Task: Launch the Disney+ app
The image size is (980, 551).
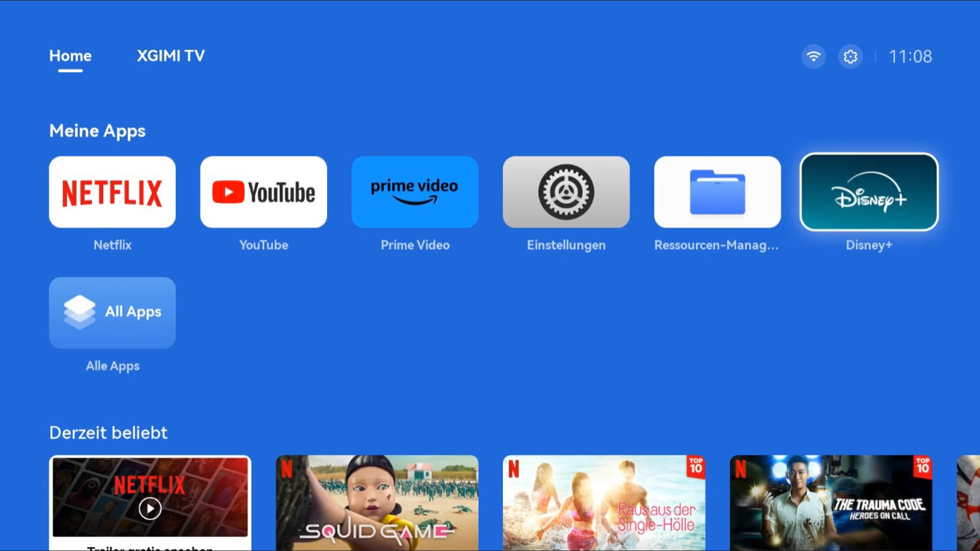Action: pos(869,192)
